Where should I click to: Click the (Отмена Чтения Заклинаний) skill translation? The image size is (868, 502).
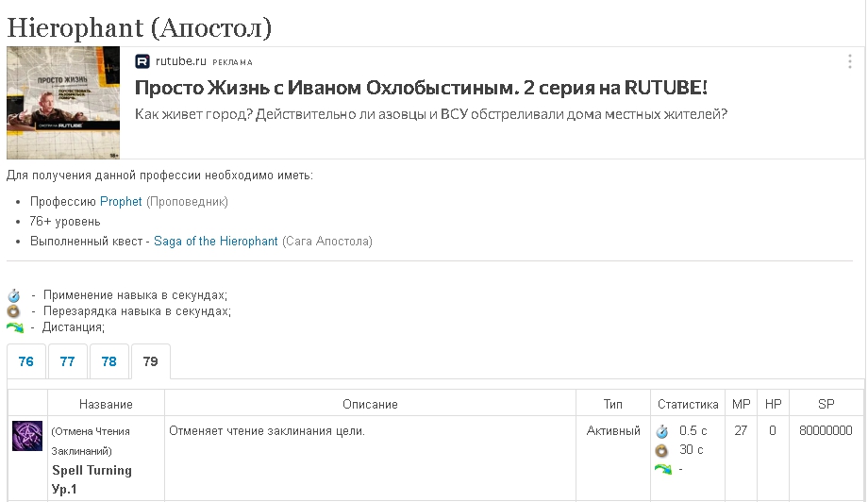[91, 441]
